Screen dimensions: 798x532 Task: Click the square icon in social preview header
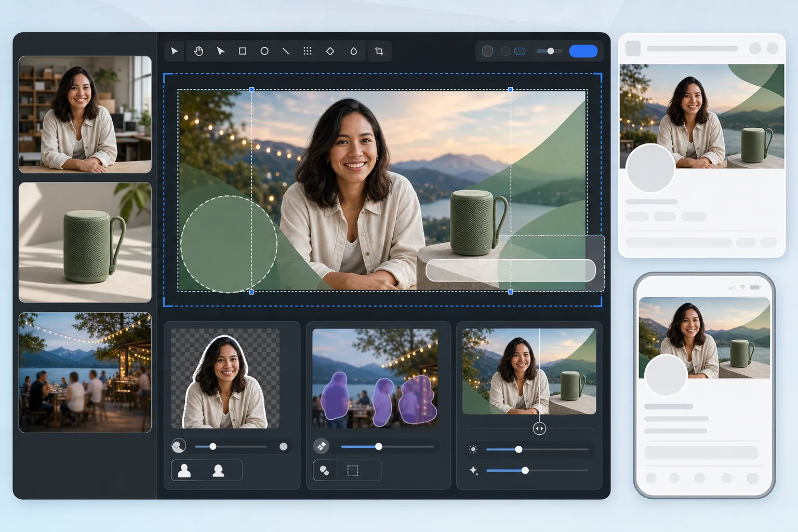point(633,48)
